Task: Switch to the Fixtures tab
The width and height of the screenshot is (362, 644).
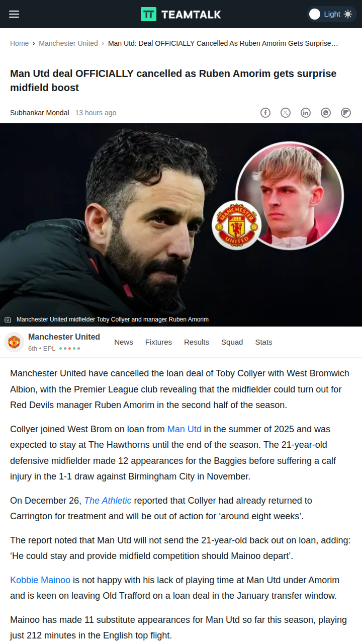Action: 158,342
